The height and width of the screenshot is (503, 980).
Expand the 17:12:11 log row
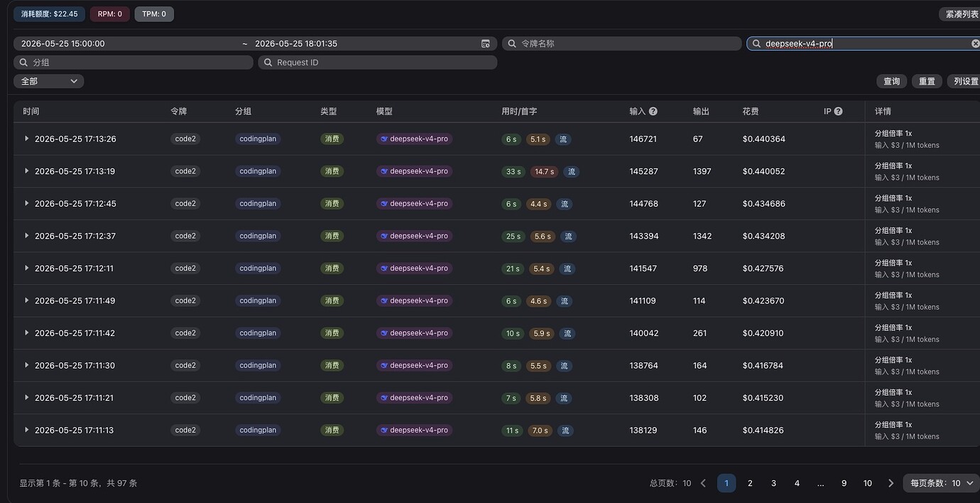(27, 268)
